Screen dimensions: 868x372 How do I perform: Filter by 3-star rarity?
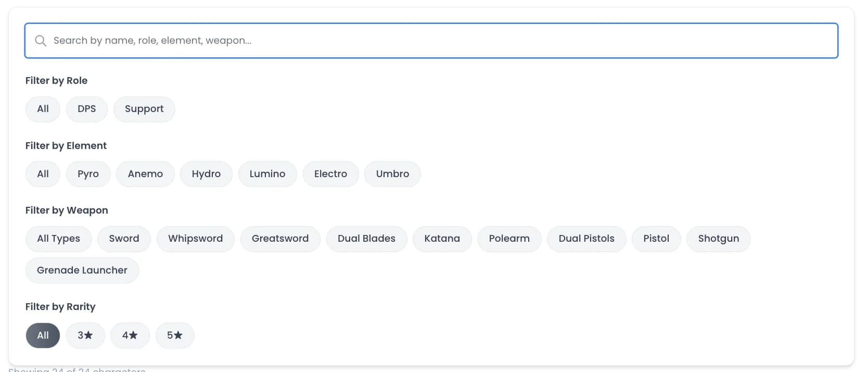coord(85,336)
